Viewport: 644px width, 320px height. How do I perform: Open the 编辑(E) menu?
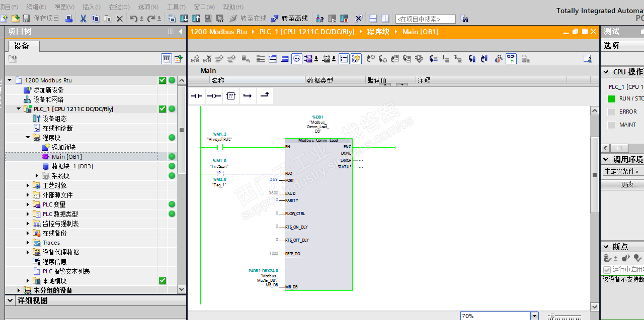coord(36,7)
